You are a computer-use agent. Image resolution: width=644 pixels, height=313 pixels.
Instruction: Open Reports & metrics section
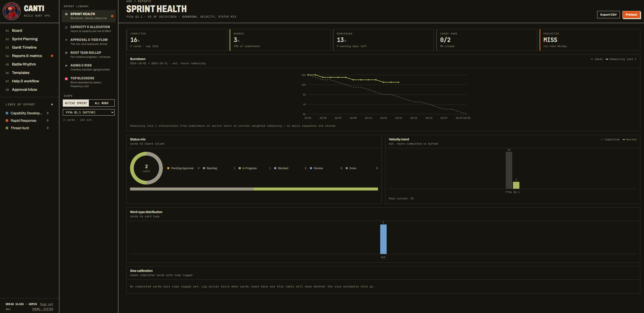(x=30, y=56)
